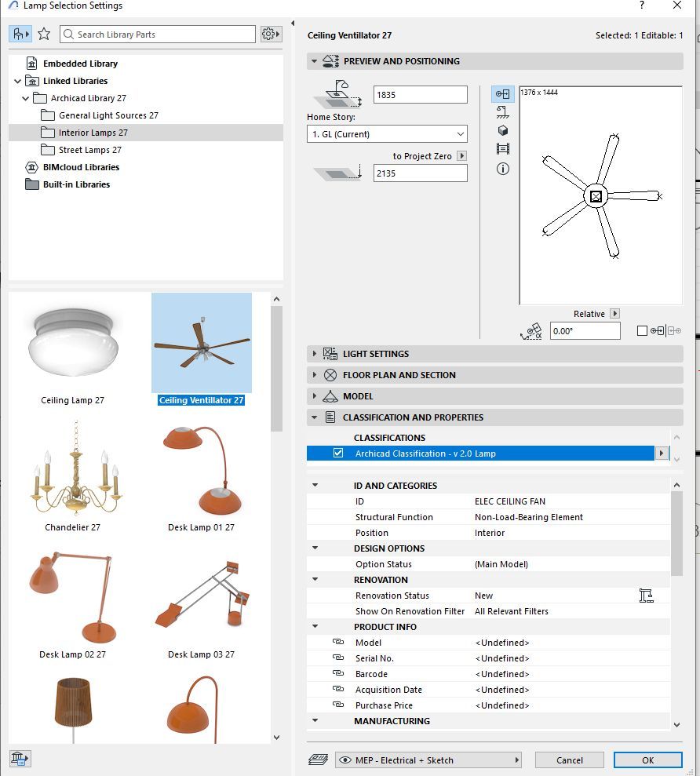Open the library view mode button
The width and height of the screenshot is (700, 776).
click(x=20, y=35)
